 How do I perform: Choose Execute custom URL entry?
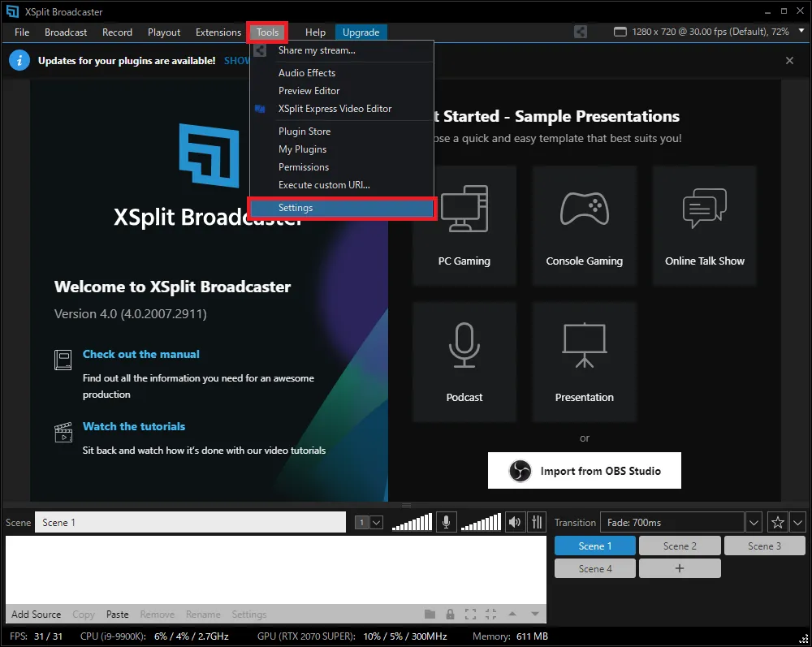click(x=342, y=185)
